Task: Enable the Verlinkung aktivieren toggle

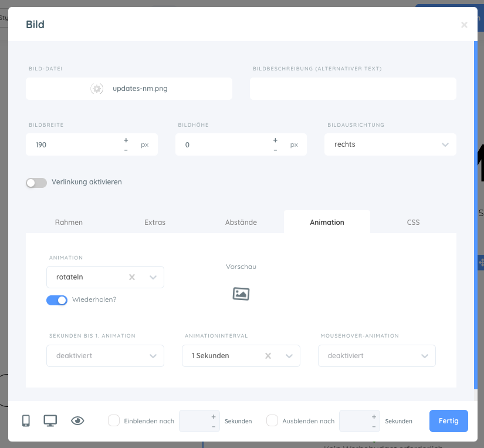Action: [36, 183]
